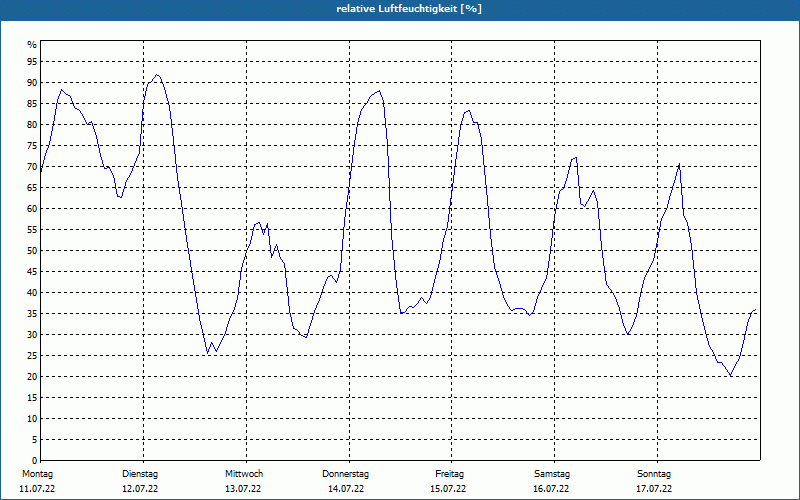
Task: Click the '65' y-axis value
Action: click(x=32, y=188)
